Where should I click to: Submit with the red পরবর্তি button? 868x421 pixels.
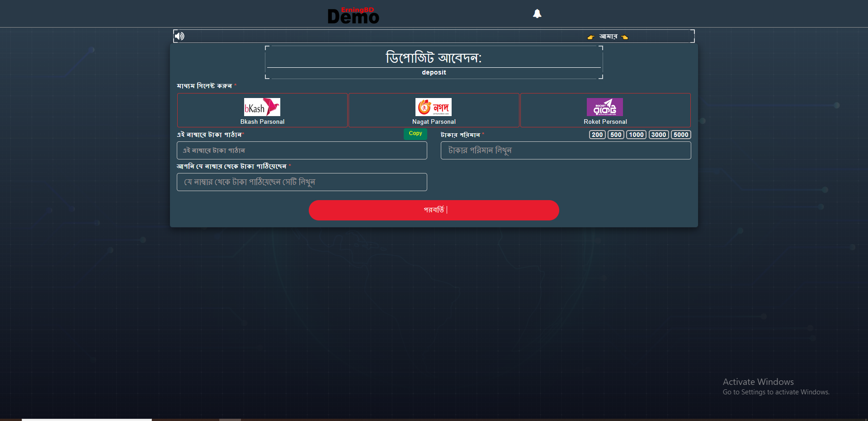[434, 210]
